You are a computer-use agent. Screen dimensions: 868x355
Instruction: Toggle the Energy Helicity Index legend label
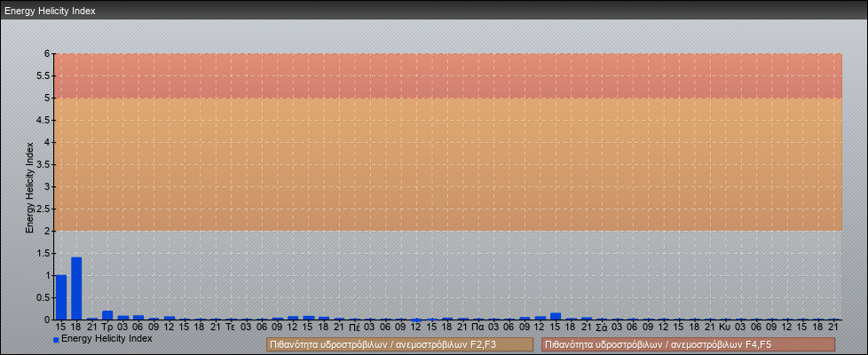tap(107, 338)
